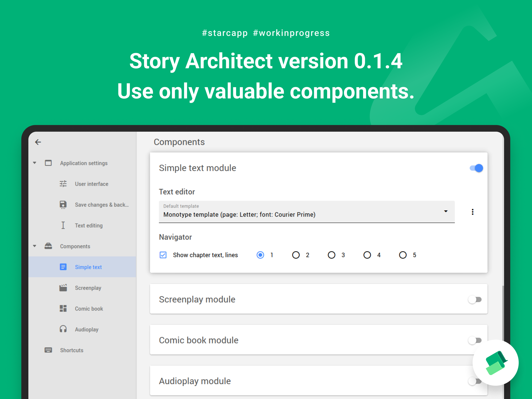Click the User interface sliders icon
Viewport: 532px width, 399px height.
(63, 184)
